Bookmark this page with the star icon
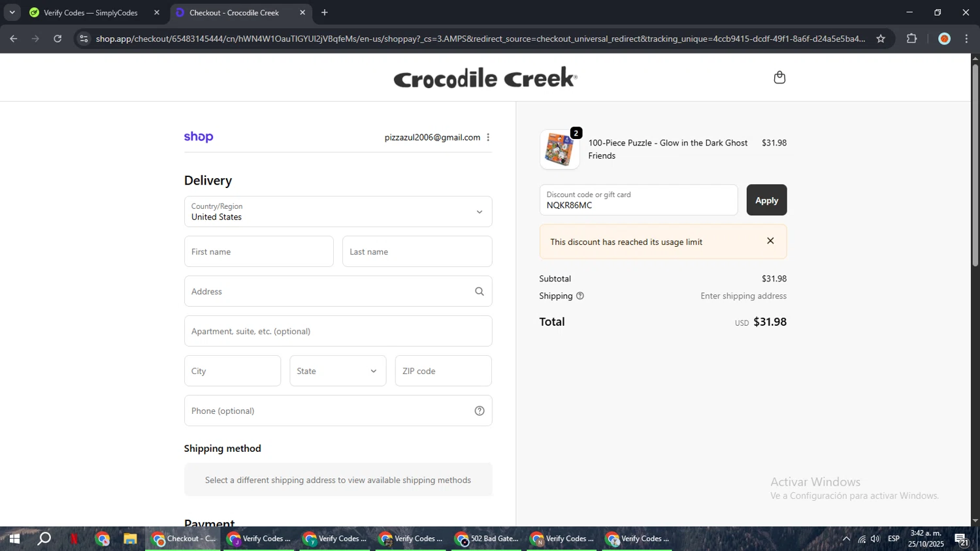This screenshot has width=980, height=551. (881, 39)
